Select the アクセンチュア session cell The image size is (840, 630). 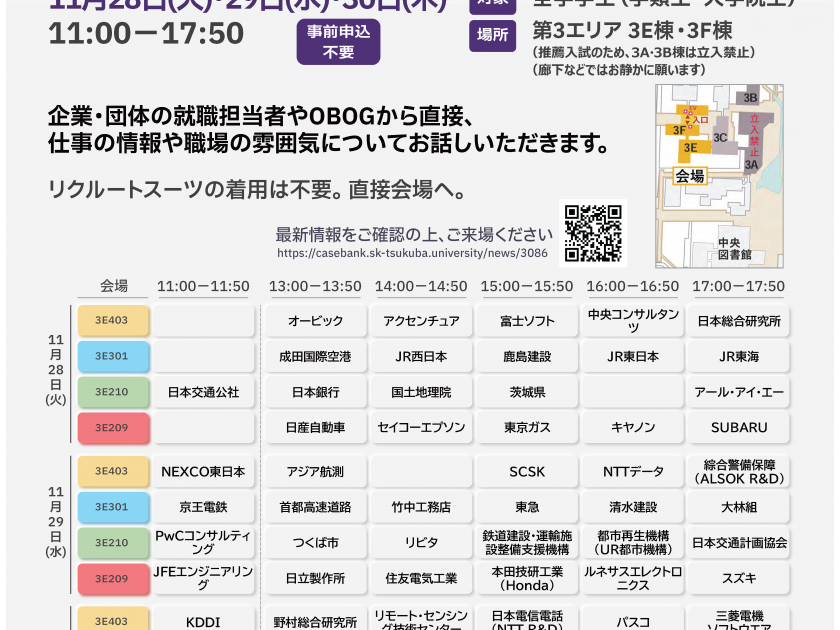pos(421,320)
